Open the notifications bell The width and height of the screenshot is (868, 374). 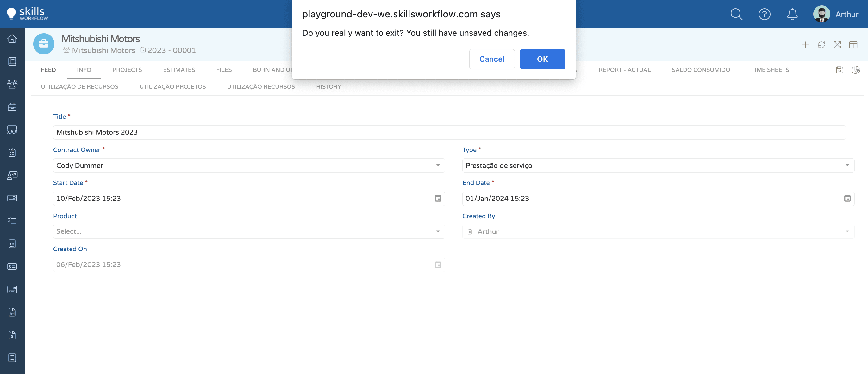792,14
